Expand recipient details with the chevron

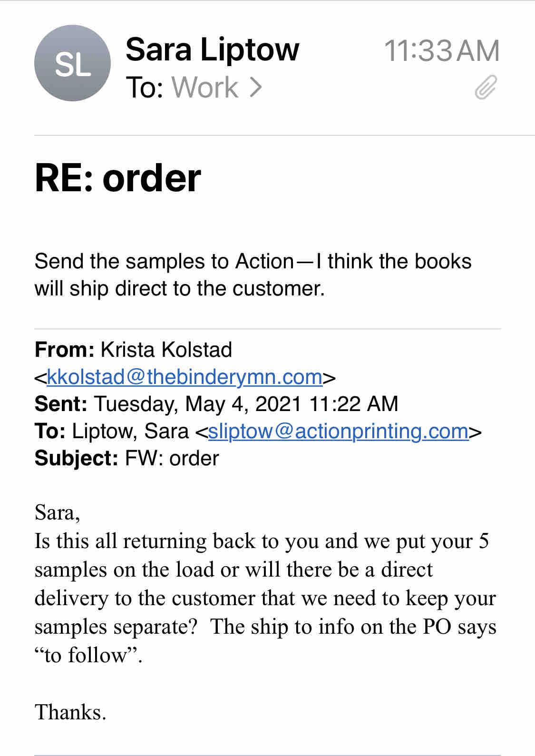tap(256, 88)
